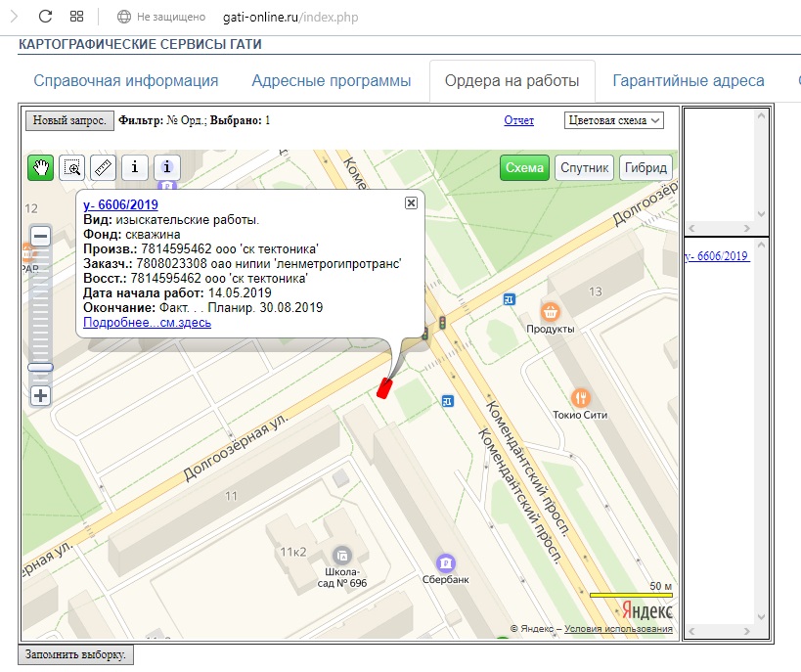
Task: Open the Подробнее...см.здесь link
Action: point(147,322)
